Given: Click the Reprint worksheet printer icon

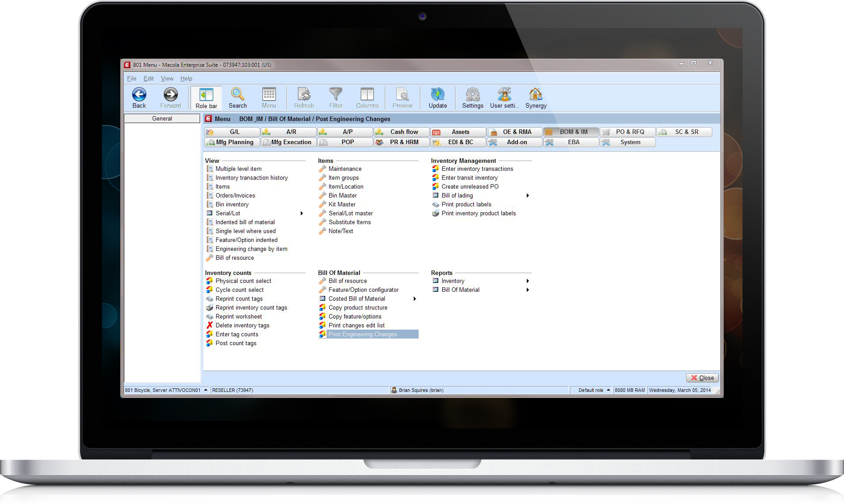Looking at the screenshot, I should 210,317.
